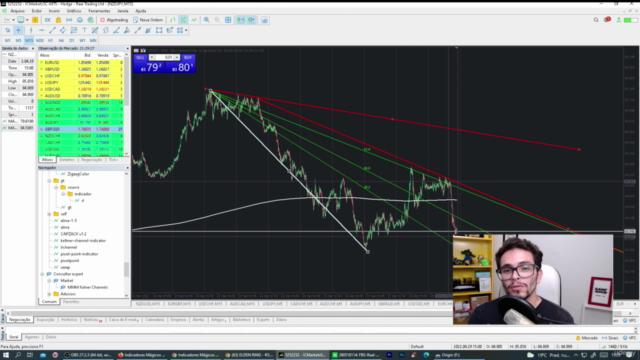Open the template dropdown arrow
640x360 pixels.
pos(27,20)
